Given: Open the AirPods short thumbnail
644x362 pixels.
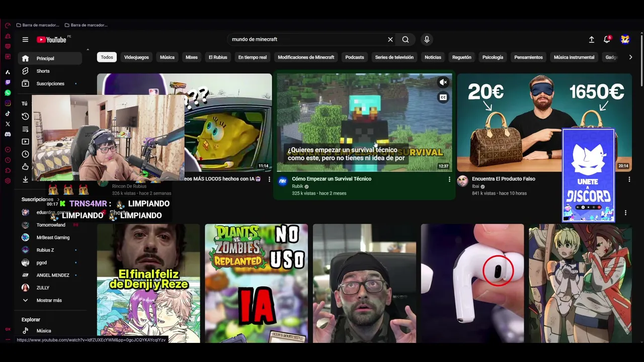Looking at the screenshot, I should 472,284.
